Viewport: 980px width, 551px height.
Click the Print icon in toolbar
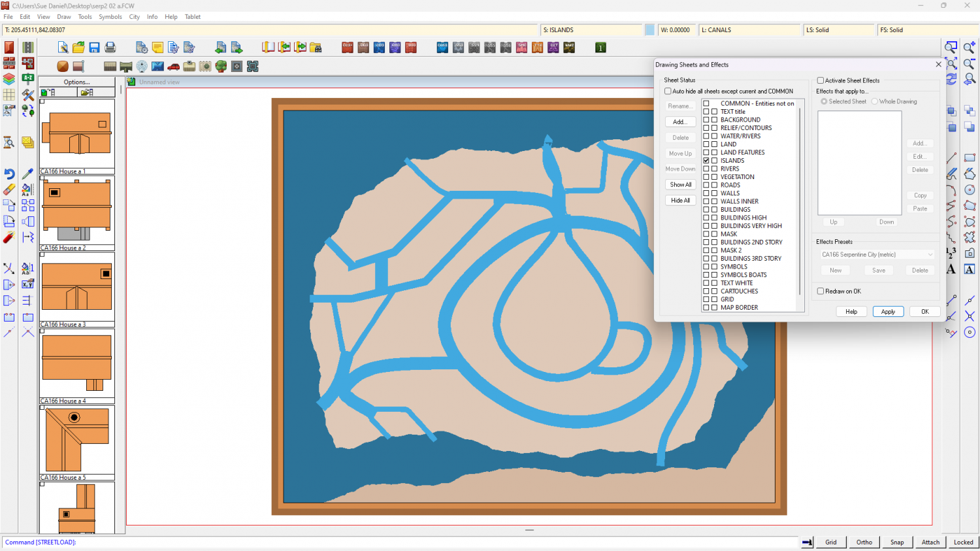110,47
